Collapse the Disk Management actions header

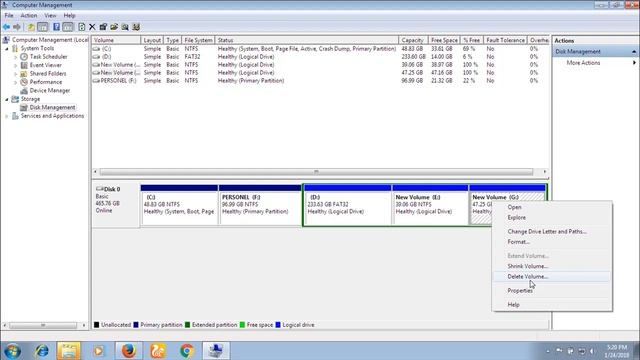coord(634,52)
